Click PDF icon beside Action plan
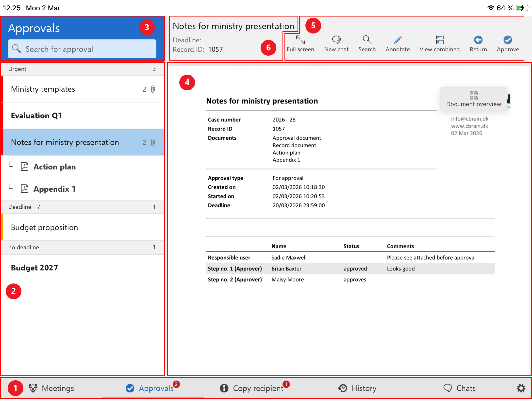This screenshot has height=399, width=532. coord(25,167)
